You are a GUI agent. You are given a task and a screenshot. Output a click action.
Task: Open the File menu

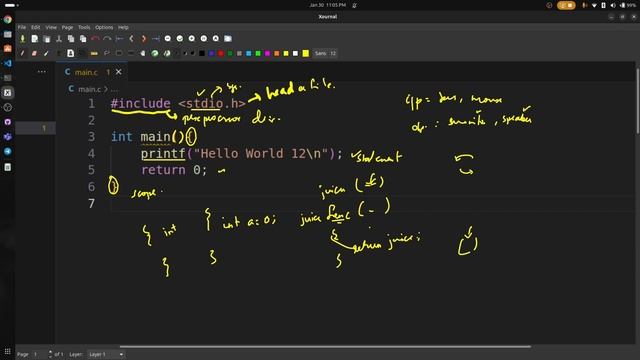[x=22, y=27]
